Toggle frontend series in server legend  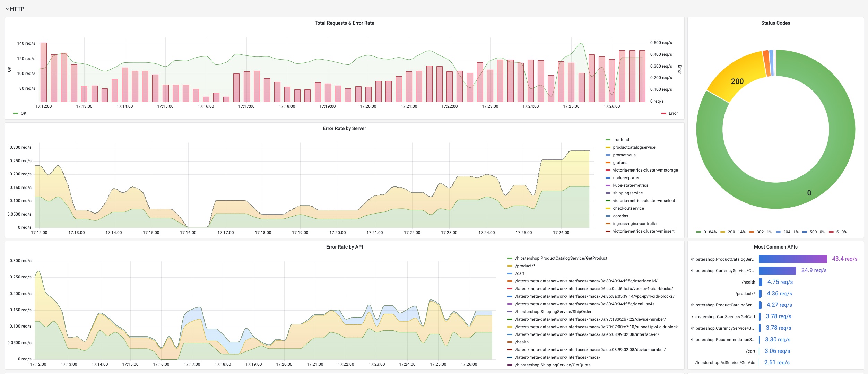621,140
